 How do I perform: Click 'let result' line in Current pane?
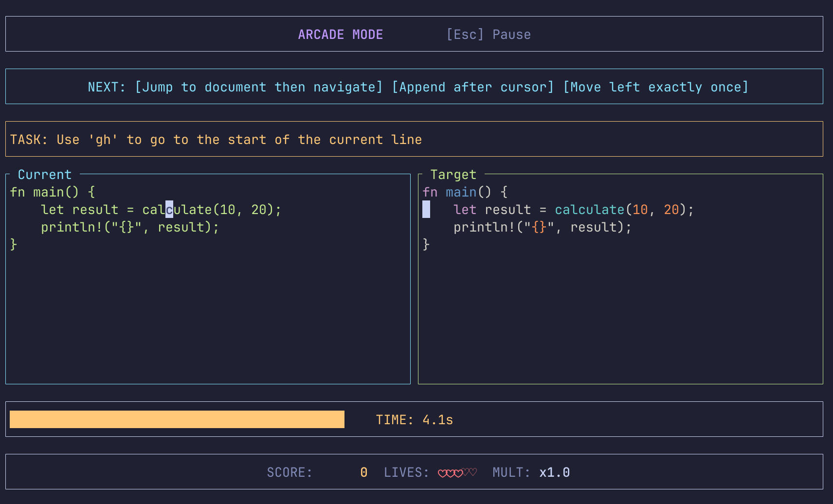point(161,210)
